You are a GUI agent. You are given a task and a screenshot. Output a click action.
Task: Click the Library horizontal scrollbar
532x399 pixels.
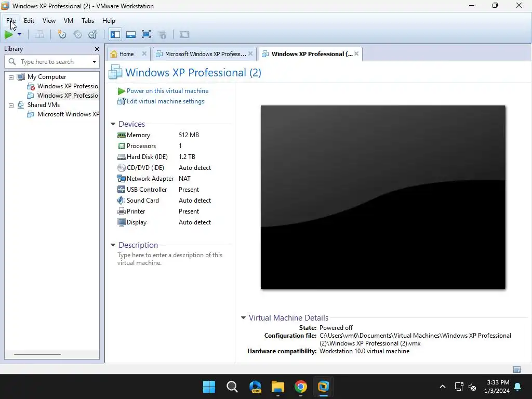coord(37,354)
